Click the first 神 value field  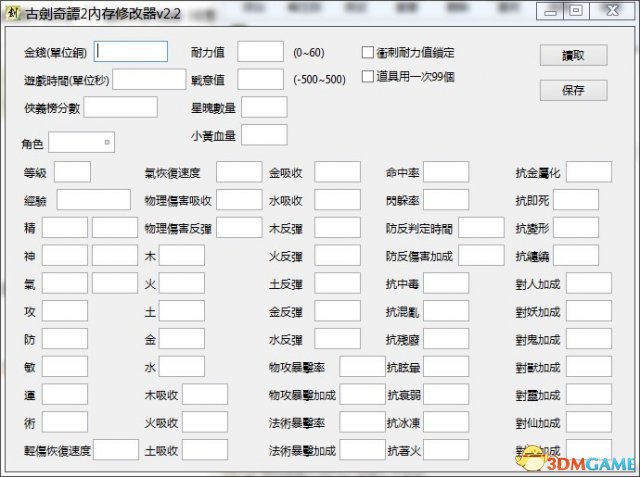point(65,255)
